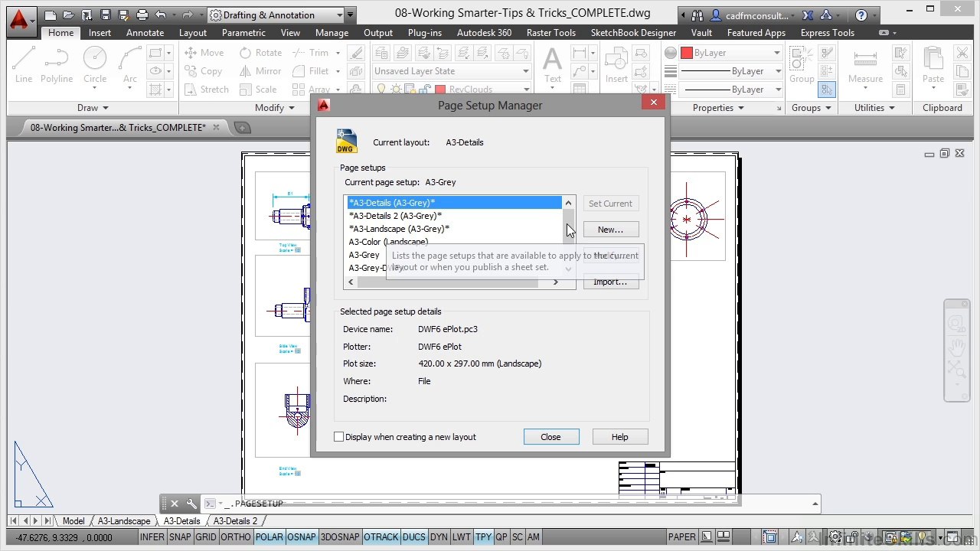980x551 pixels.
Task: Activate the Trim tool
Action: pos(311,53)
